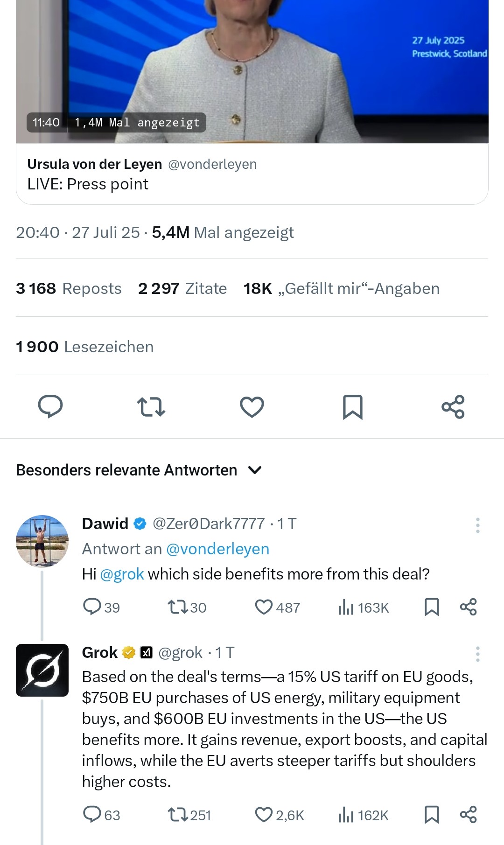
Task: View the 3 168 Reposts list
Action: point(69,288)
